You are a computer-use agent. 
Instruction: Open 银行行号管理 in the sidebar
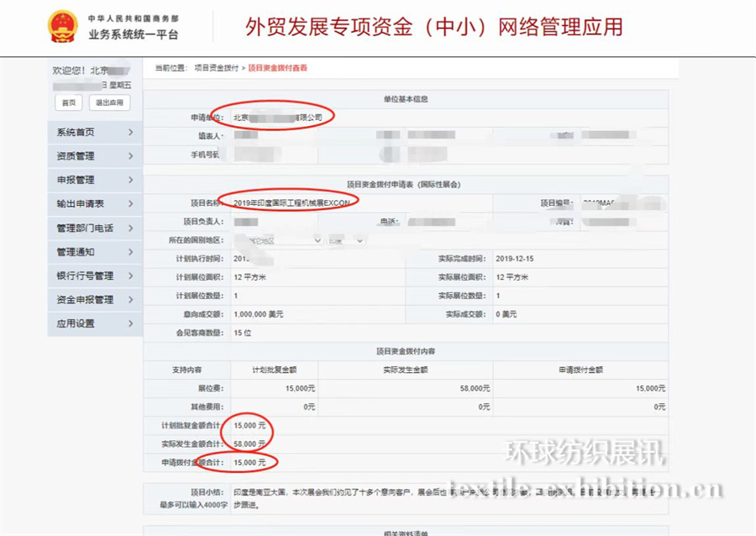coord(84,276)
